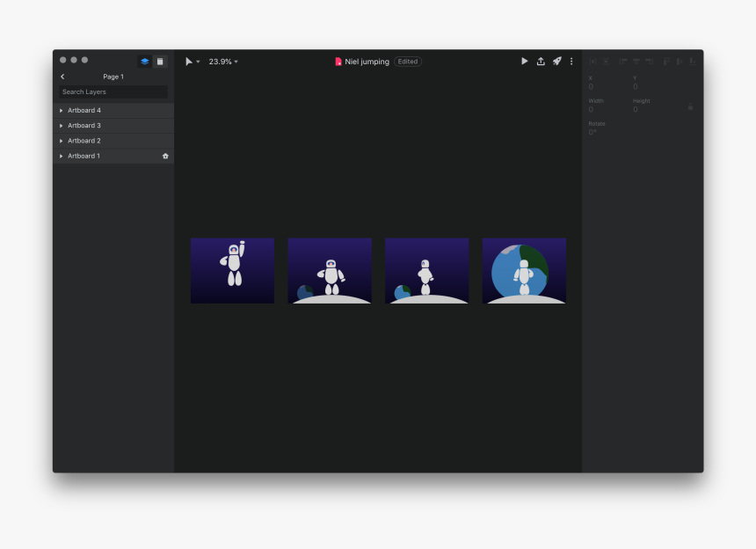Click align top edges icon
756x549 pixels.
(x=666, y=62)
